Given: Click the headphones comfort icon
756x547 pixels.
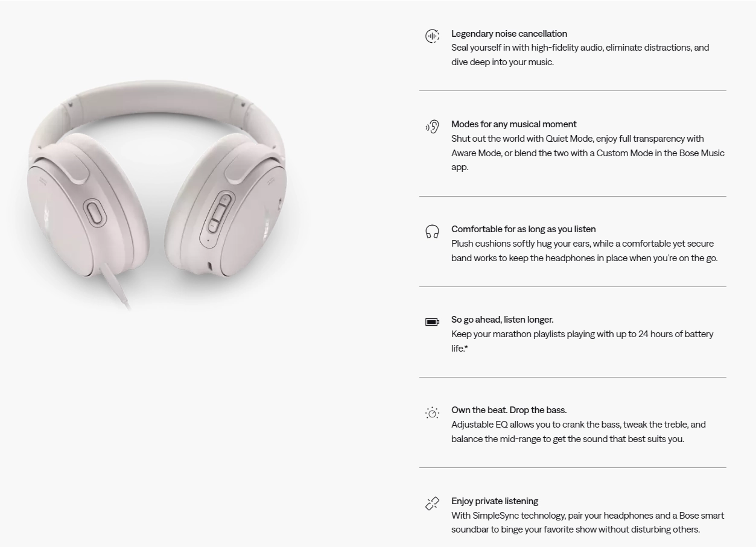Looking at the screenshot, I should pyautogui.click(x=432, y=232).
